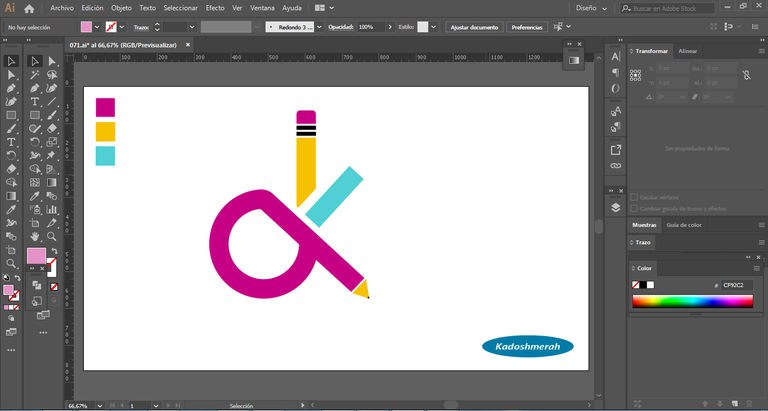The height and width of the screenshot is (411, 768).
Task: Select the Column Graph tool
Action: [x=52, y=210]
